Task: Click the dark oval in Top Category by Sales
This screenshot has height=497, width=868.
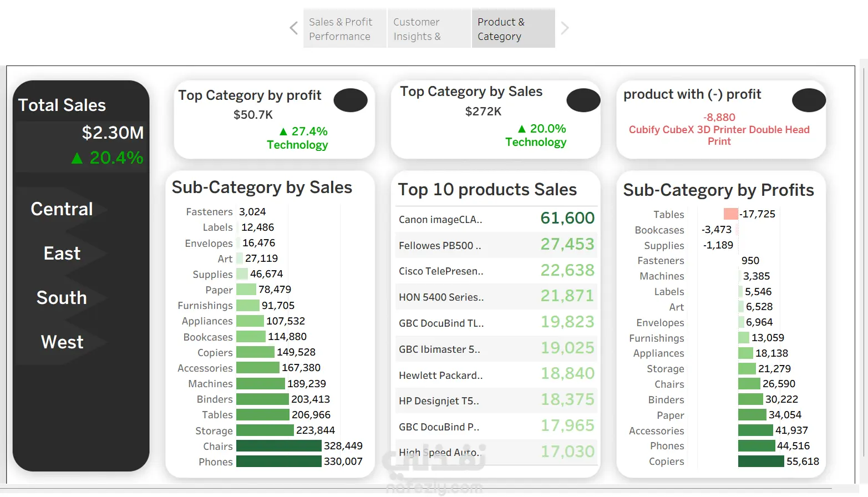Action: (x=583, y=100)
